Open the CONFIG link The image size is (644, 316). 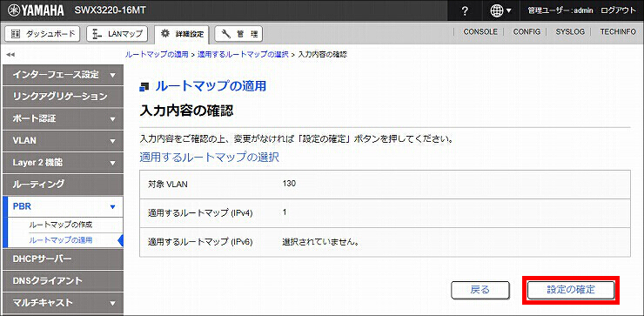tap(527, 31)
